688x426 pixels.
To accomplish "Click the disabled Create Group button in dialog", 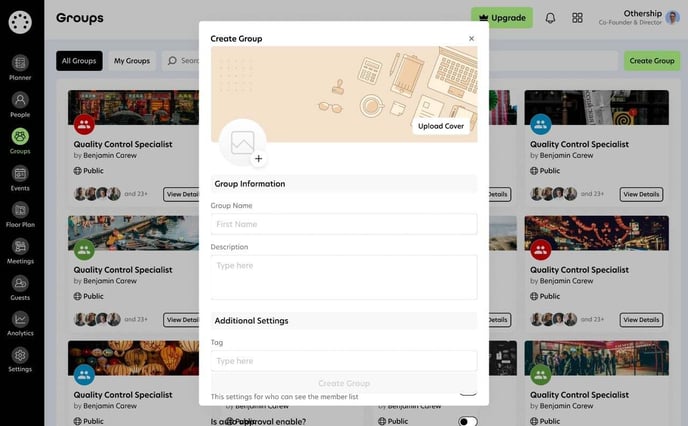I will [344, 383].
